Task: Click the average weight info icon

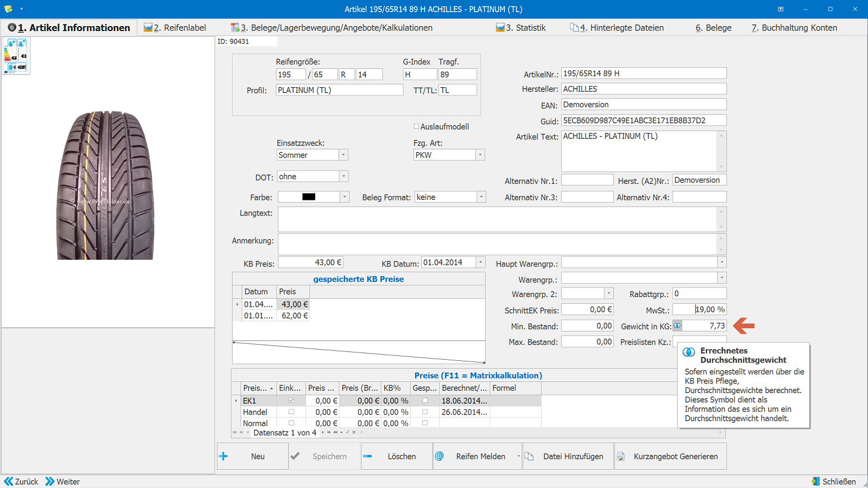Action: pos(677,326)
